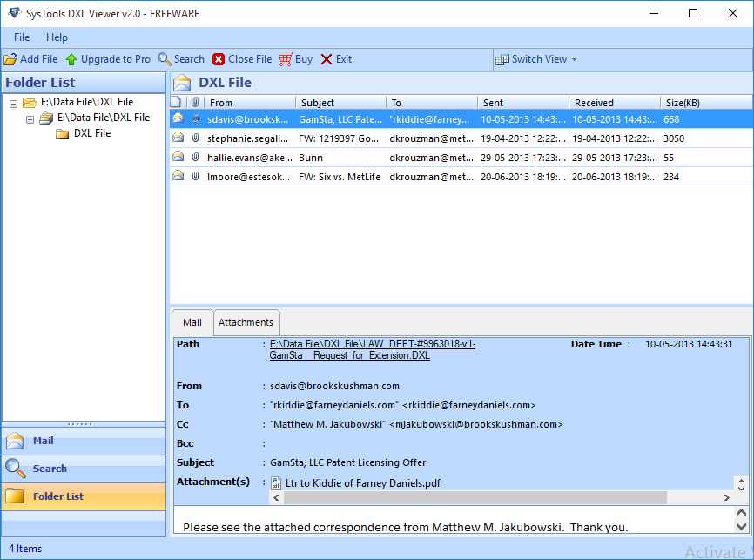Open the LAW_DEPT-#9963018 file path link
The width and height of the screenshot is (754, 560).
pos(372,350)
